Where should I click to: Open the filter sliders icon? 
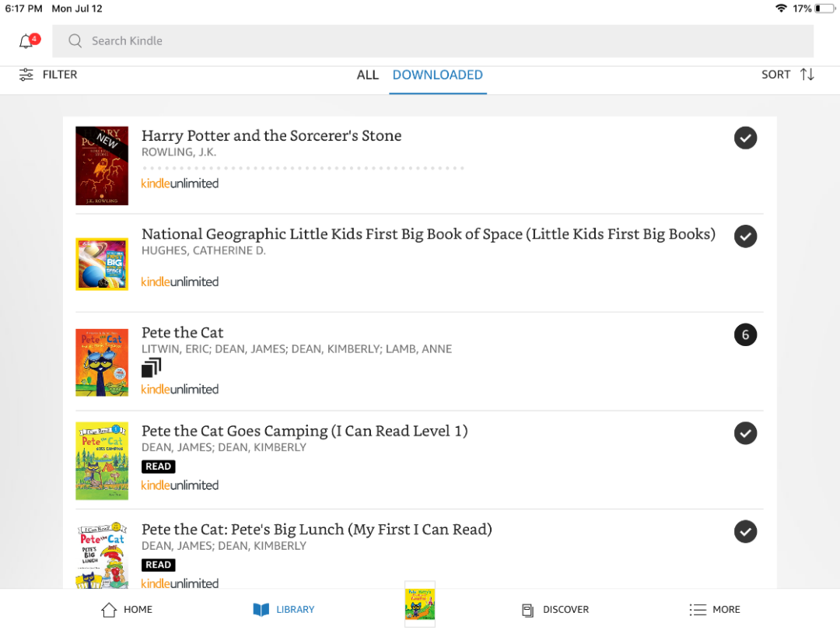coord(26,75)
